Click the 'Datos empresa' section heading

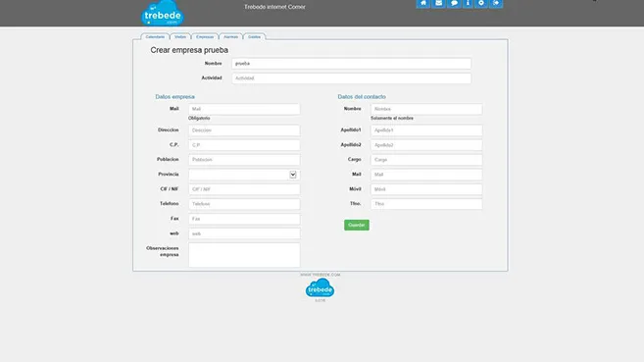174,96
